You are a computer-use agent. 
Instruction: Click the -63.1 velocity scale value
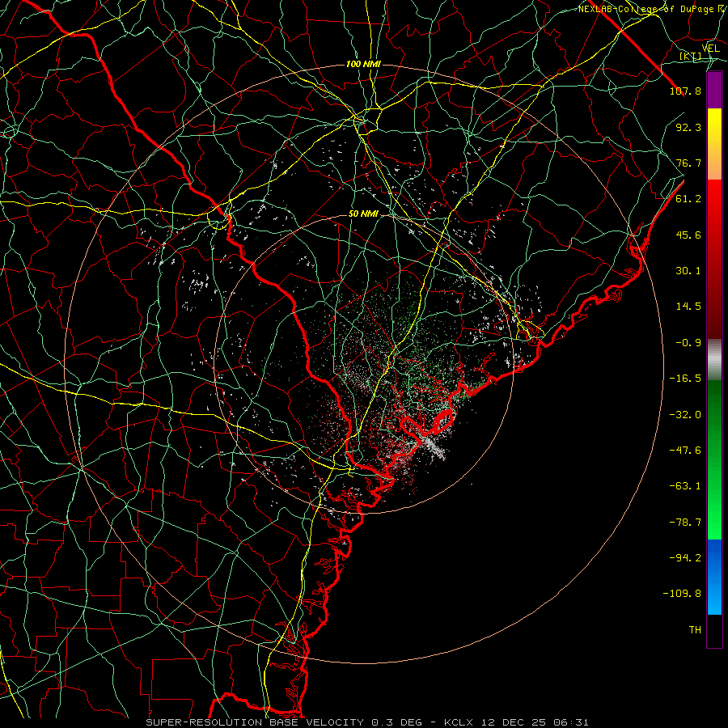pos(685,486)
